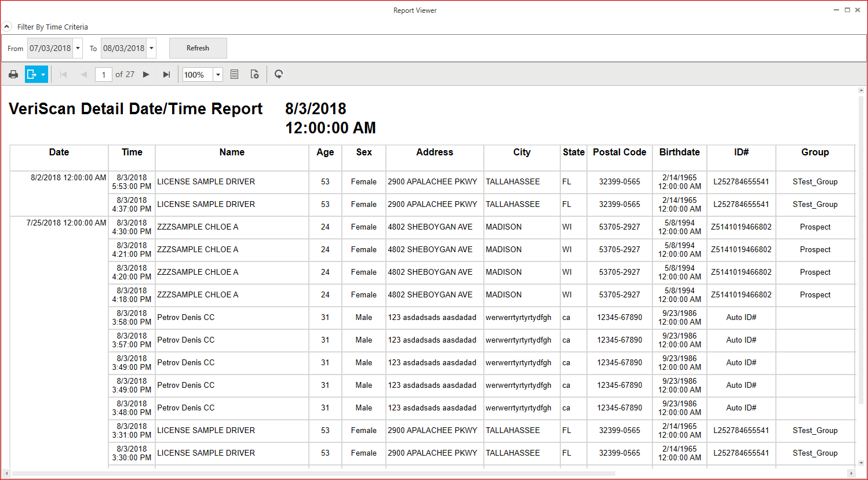Open zoom level 100% dropdown
Viewport: 868px width, 480px height.
point(218,75)
